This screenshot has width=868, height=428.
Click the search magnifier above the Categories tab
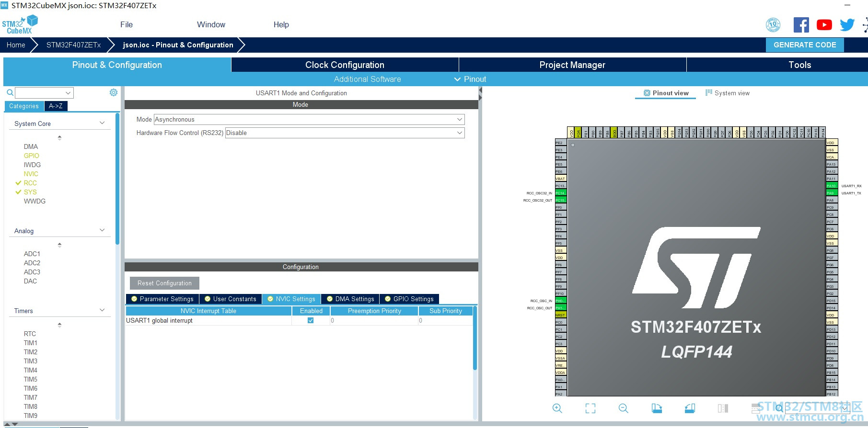tap(10, 92)
